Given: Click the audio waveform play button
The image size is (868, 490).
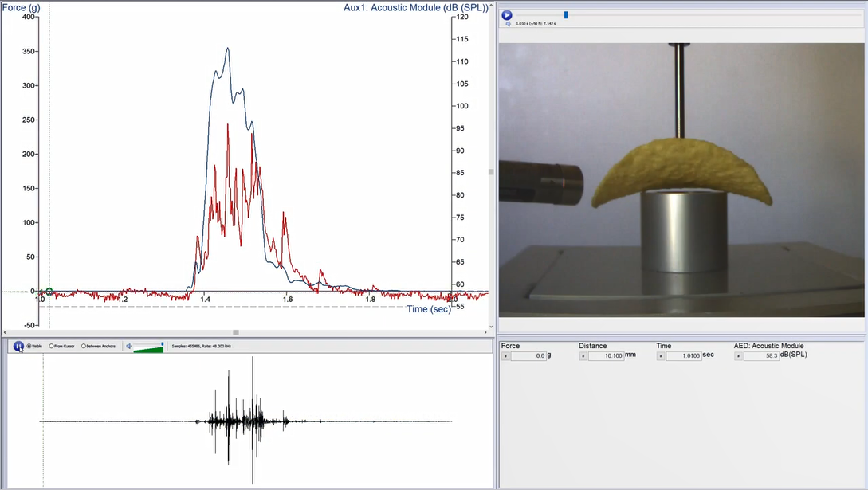Looking at the screenshot, I should 19,346.
